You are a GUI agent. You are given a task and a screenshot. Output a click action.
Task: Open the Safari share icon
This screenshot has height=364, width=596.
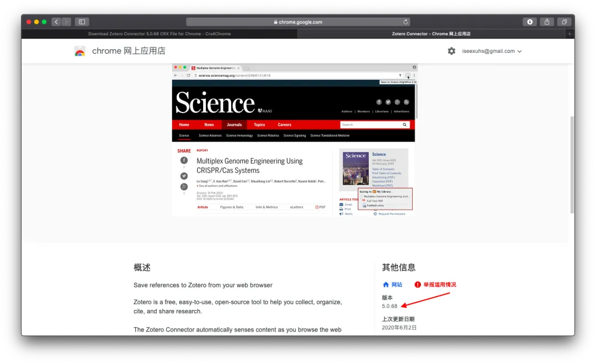pos(547,22)
